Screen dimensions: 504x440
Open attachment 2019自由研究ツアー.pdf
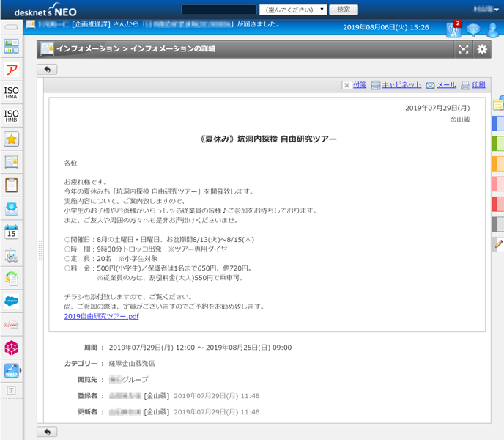coord(101,316)
